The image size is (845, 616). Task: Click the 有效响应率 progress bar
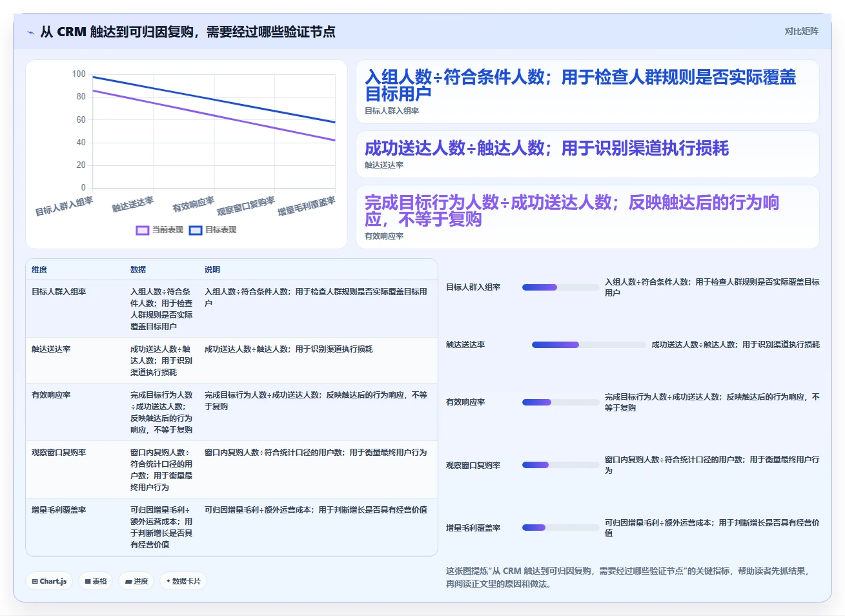(560, 402)
